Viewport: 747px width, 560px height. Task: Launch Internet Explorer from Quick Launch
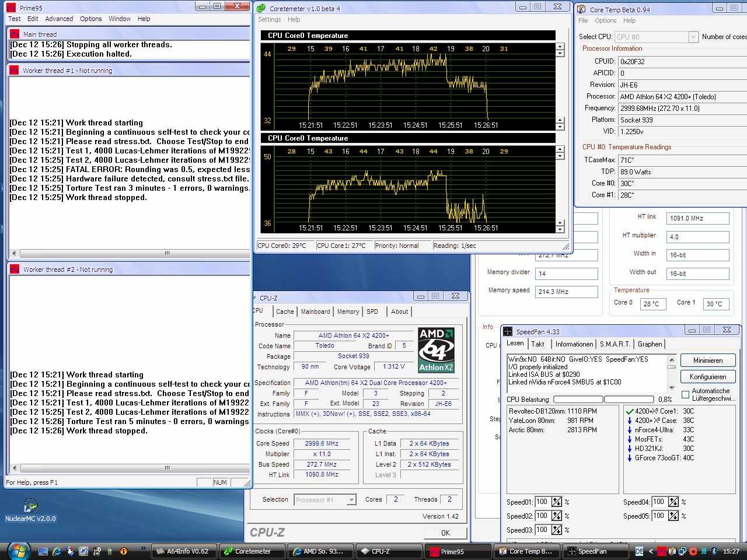(x=57, y=551)
